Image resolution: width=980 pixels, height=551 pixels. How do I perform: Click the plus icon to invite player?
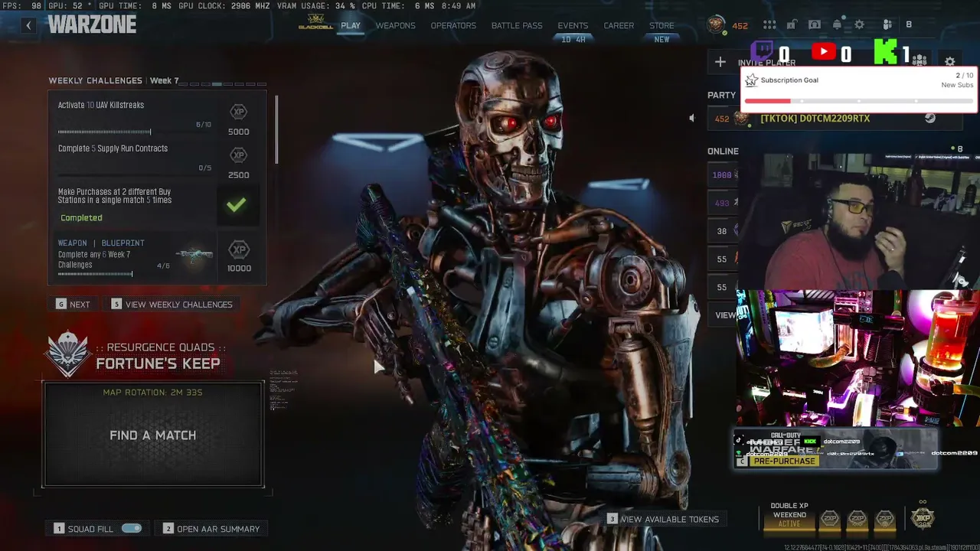720,62
